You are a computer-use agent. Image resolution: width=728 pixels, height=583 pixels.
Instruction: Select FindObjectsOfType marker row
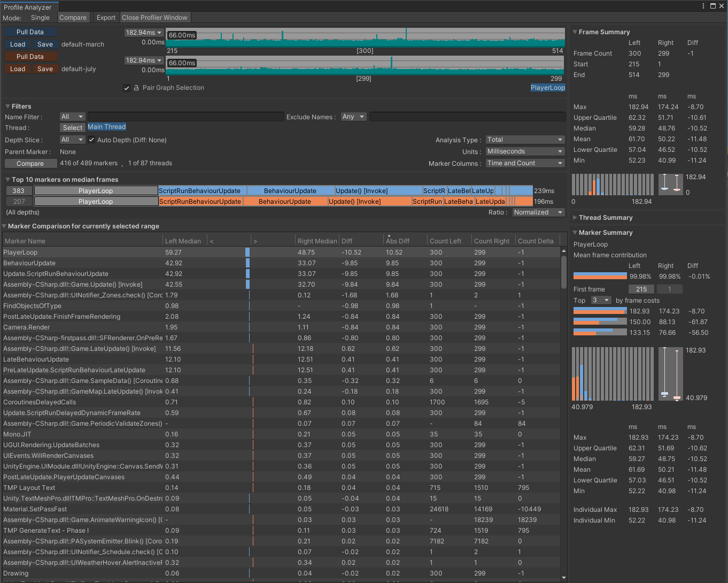pyautogui.click(x=281, y=306)
